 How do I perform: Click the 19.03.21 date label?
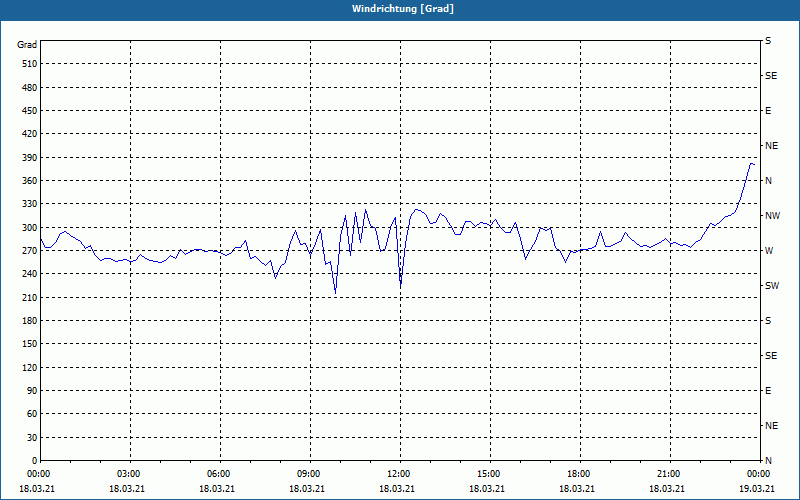pos(757,488)
